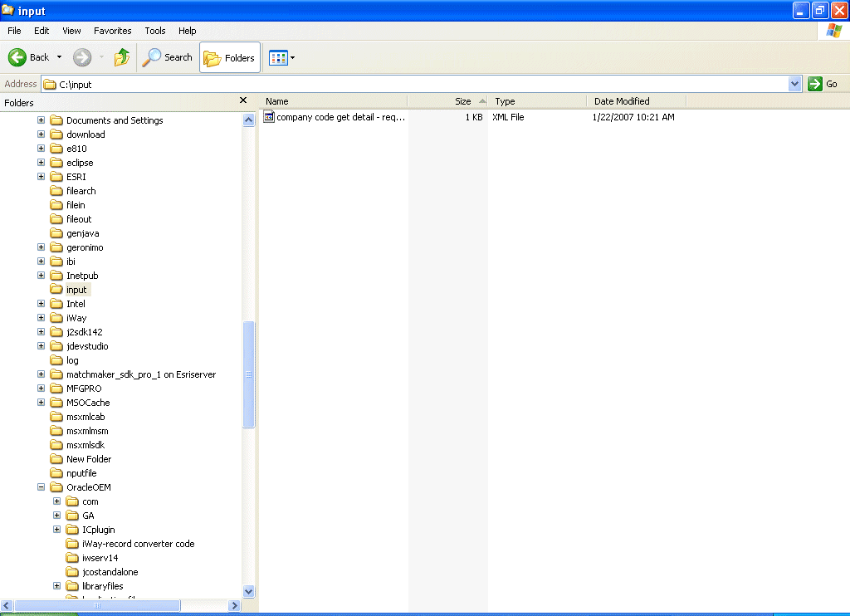The image size is (850, 616).
Task: Open the Favorites menu
Action: coord(112,31)
